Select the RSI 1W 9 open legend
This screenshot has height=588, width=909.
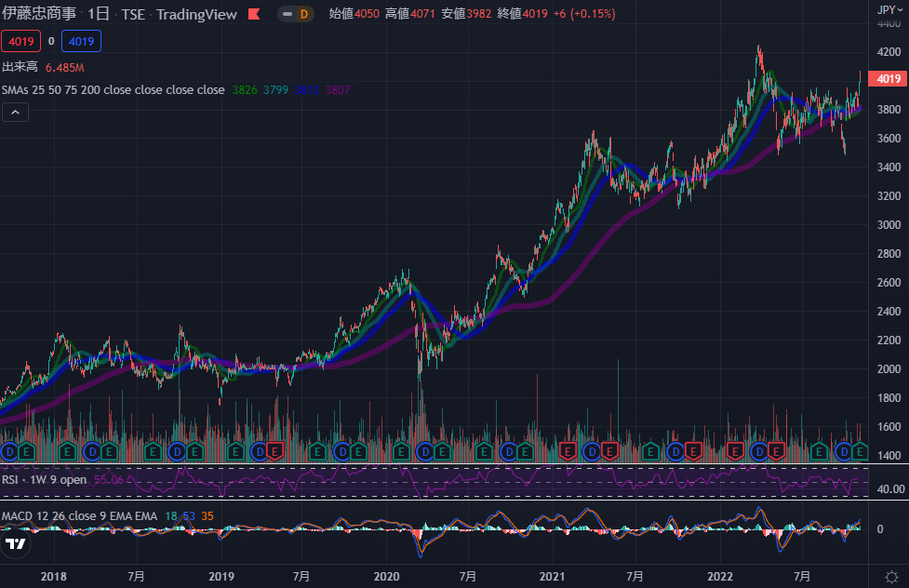45,479
